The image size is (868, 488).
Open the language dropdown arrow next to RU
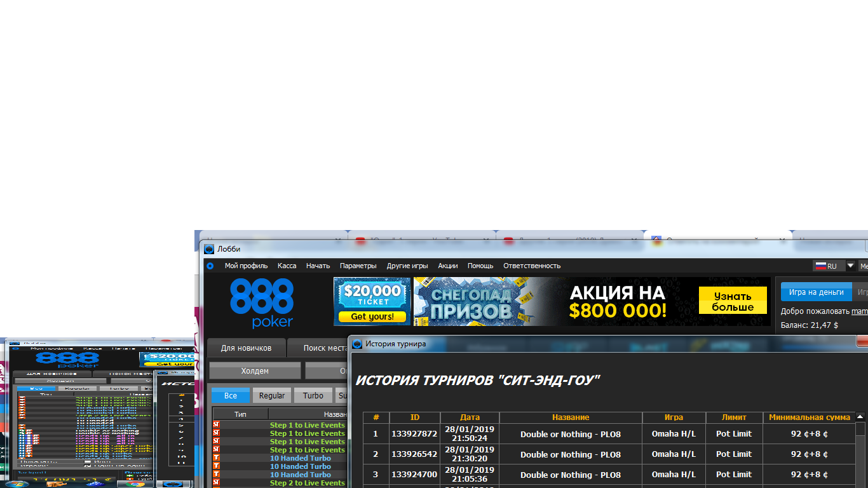851,266
